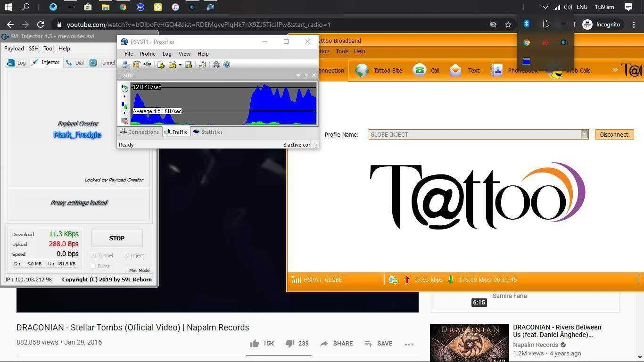The image size is (644, 362).
Task: Open the Profile menu in Proxifier
Action: (x=148, y=54)
